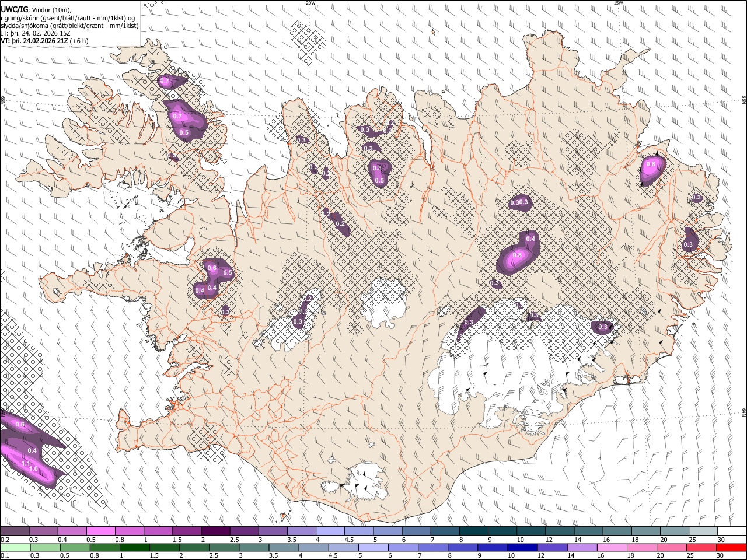Click pale green lower swatch between 0.1 and 0.3

15,547
